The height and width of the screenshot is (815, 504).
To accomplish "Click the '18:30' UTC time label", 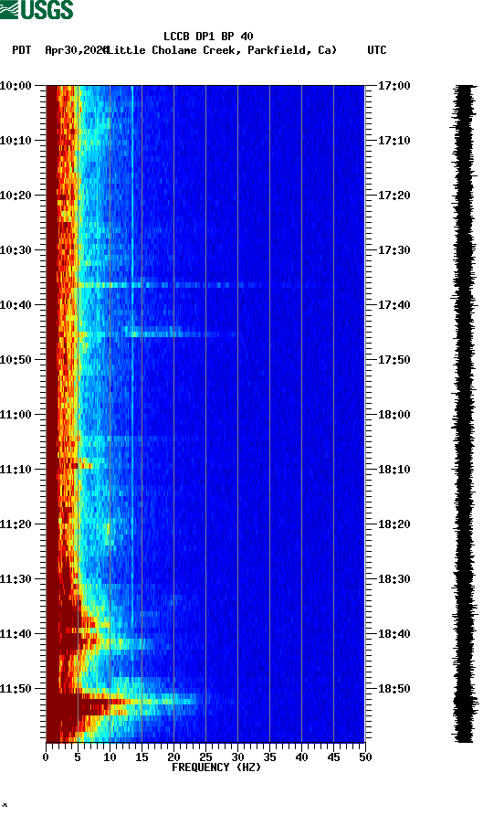I will 394,579.
